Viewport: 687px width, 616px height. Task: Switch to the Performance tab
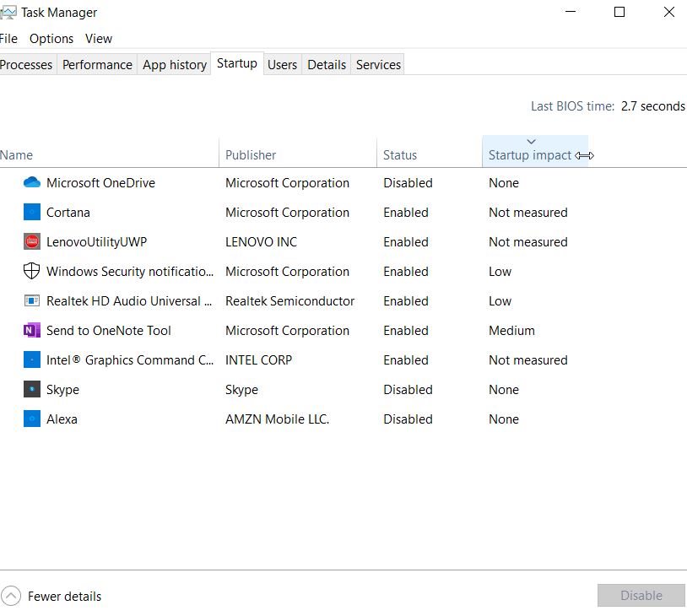[97, 64]
